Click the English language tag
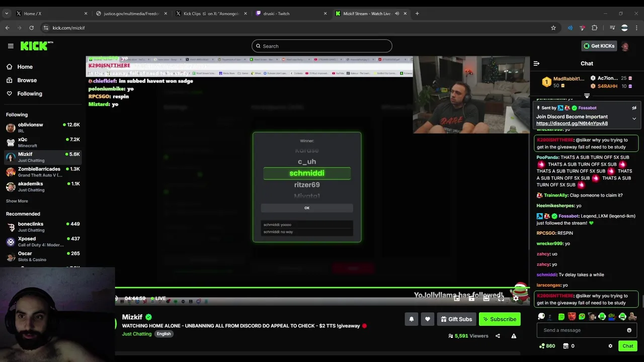 [164, 334]
